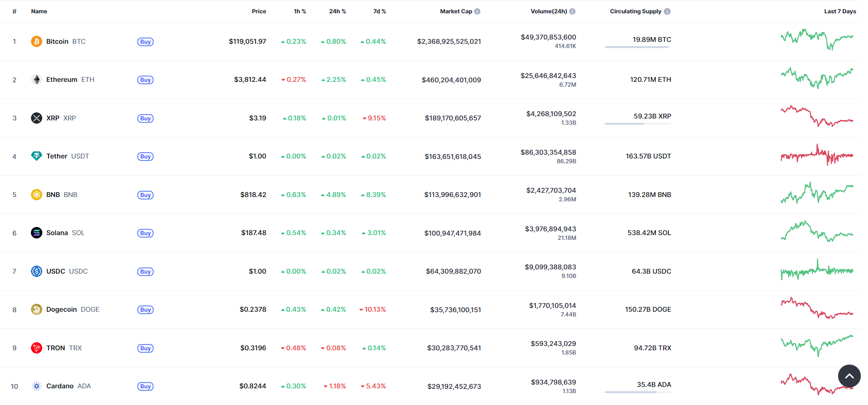Image resolution: width=868 pixels, height=405 pixels.
Task: Click the Buy button for TRON
Action: point(145,348)
